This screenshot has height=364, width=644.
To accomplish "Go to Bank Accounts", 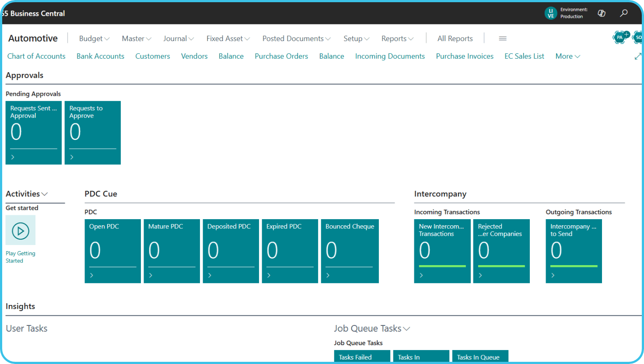I will tap(100, 56).
